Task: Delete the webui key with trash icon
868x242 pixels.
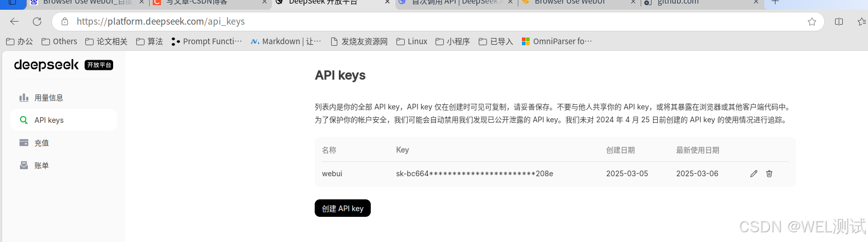Action: point(769,174)
